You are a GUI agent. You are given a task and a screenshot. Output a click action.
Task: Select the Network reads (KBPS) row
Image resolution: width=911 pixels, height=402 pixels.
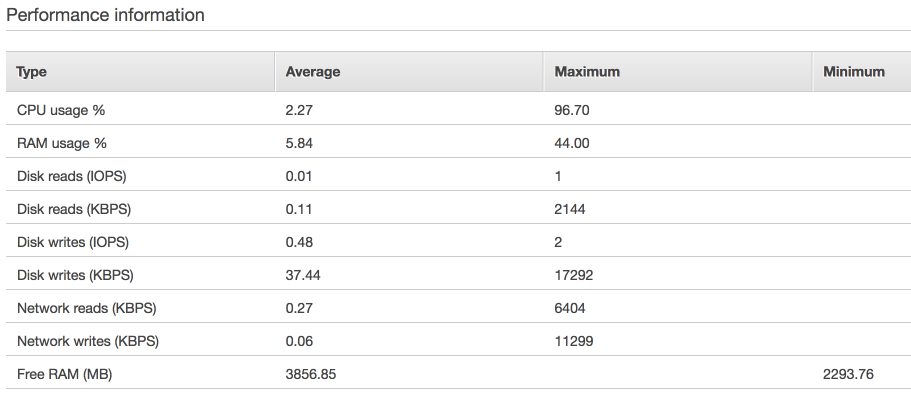pyautogui.click(x=458, y=308)
